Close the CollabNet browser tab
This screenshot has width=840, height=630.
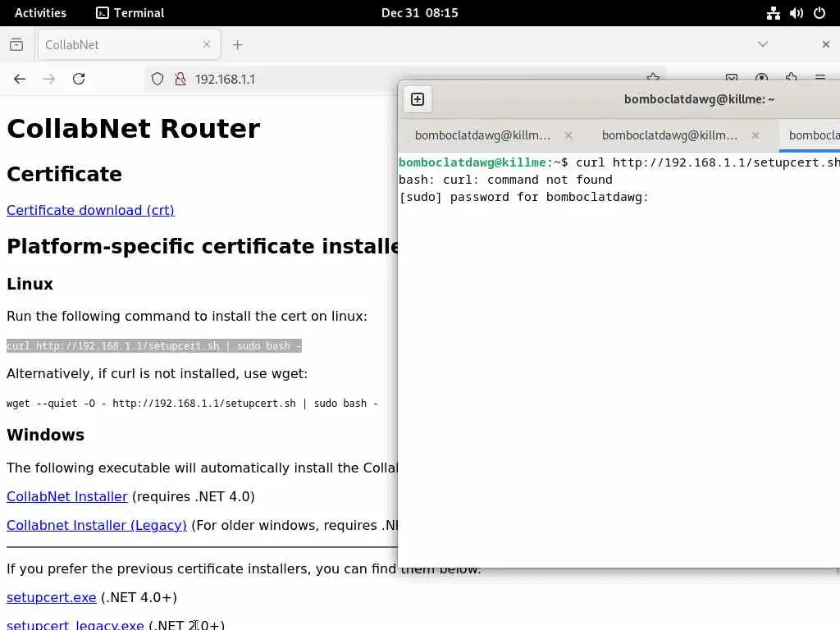pos(206,44)
